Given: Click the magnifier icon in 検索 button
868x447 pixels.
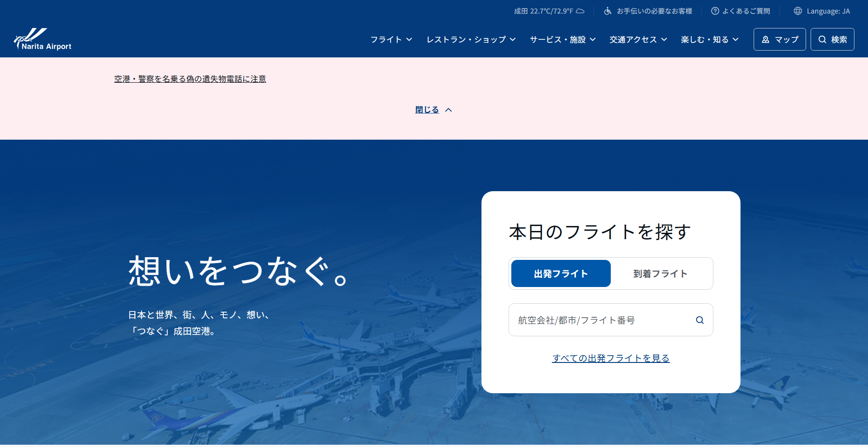Looking at the screenshot, I should point(822,39).
